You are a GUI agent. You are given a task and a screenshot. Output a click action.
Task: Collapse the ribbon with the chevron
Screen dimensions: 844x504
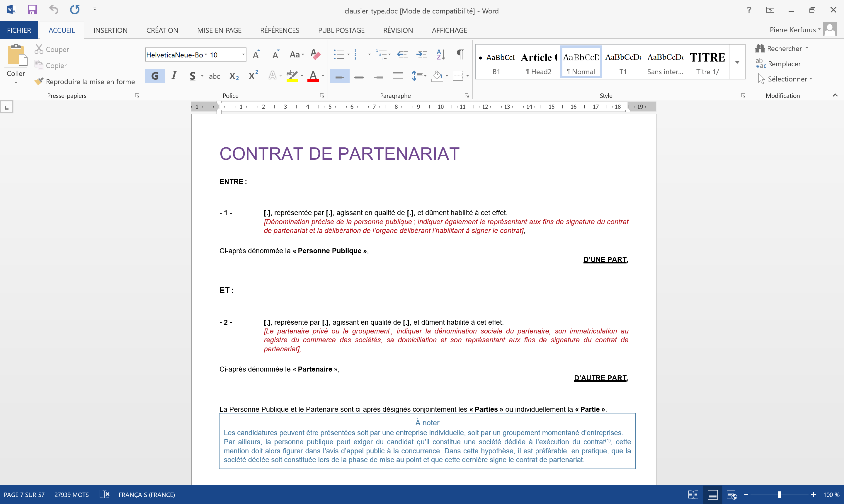(x=835, y=96)
